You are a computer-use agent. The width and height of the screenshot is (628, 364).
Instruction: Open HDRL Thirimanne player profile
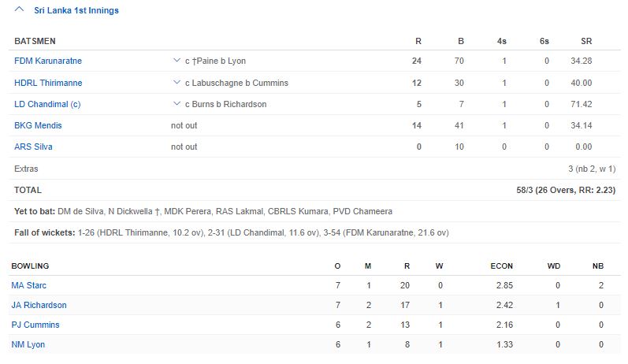(x=48, y=83)
